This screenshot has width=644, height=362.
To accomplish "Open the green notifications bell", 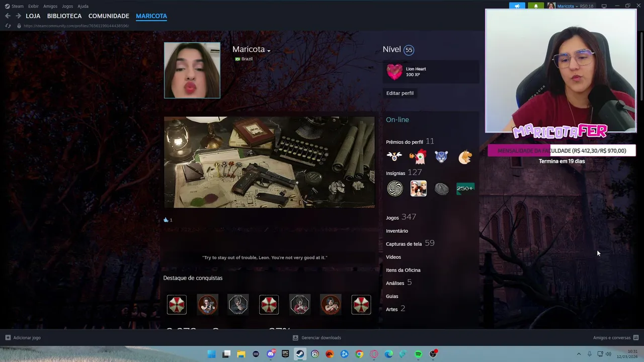I will point(535,6).
